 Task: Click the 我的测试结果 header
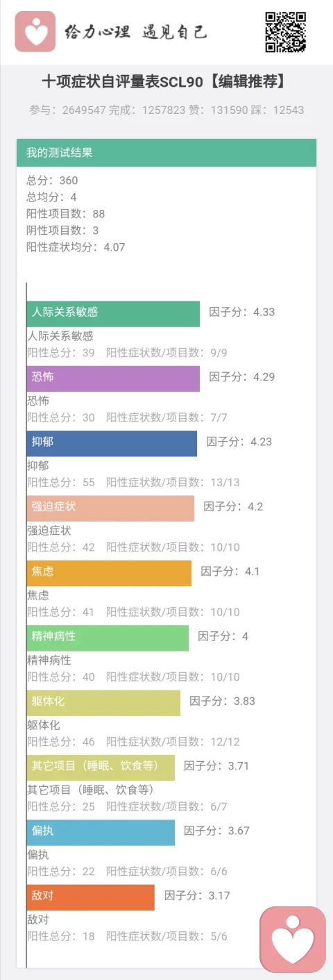[x=166, y=153]
